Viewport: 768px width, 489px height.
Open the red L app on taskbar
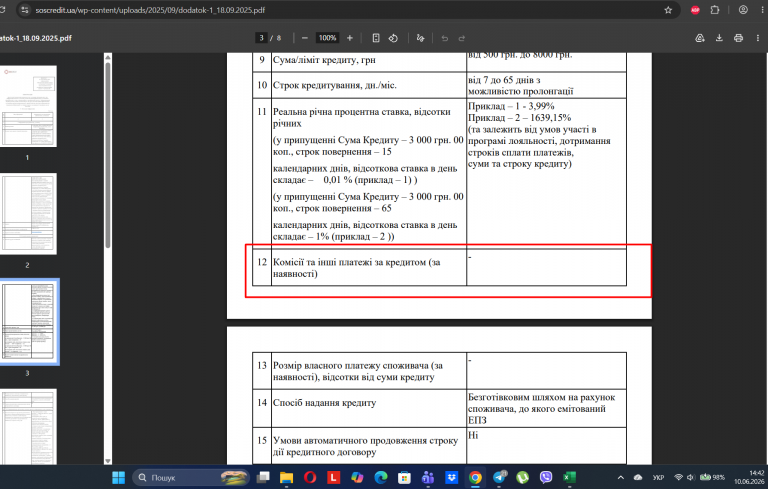click(x=334, y=477)
